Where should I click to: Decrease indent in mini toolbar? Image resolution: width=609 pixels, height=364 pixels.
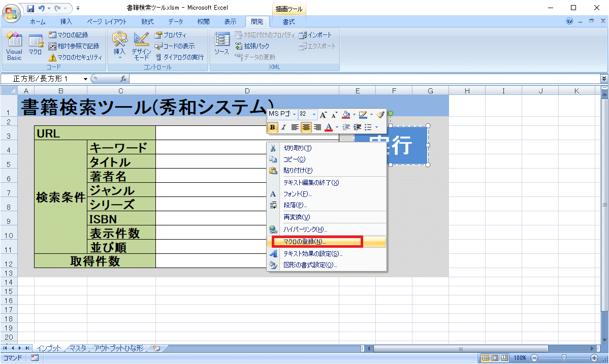[x=346, y=127]
